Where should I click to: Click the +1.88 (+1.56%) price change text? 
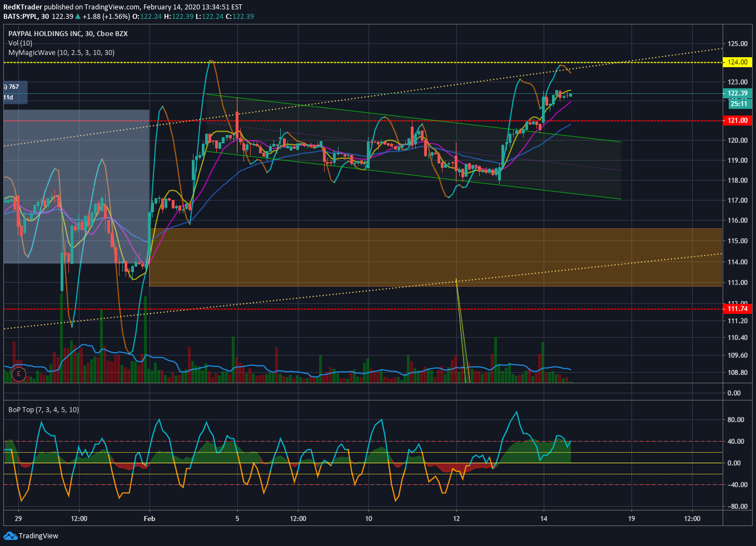click(x=106, y=16)
